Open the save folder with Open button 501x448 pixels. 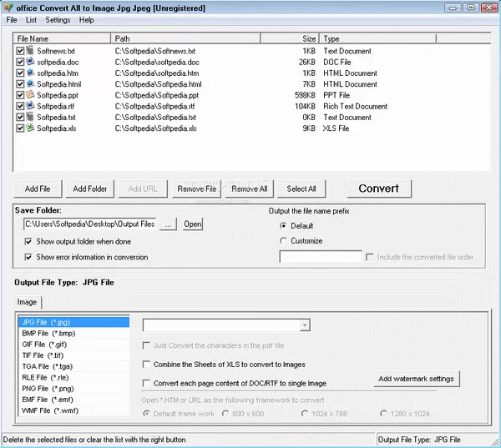click(x=193, y=224)
